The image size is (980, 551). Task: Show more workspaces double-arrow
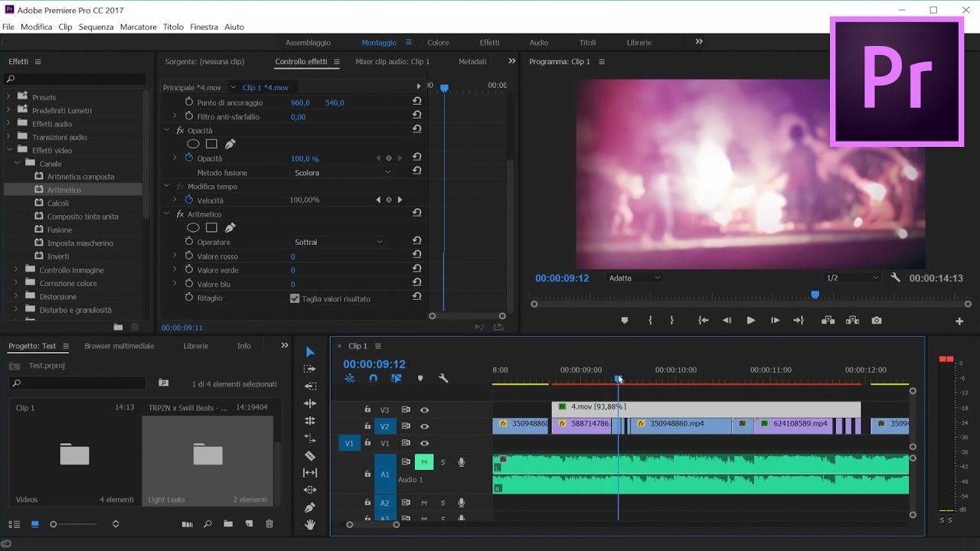point(698,42)
